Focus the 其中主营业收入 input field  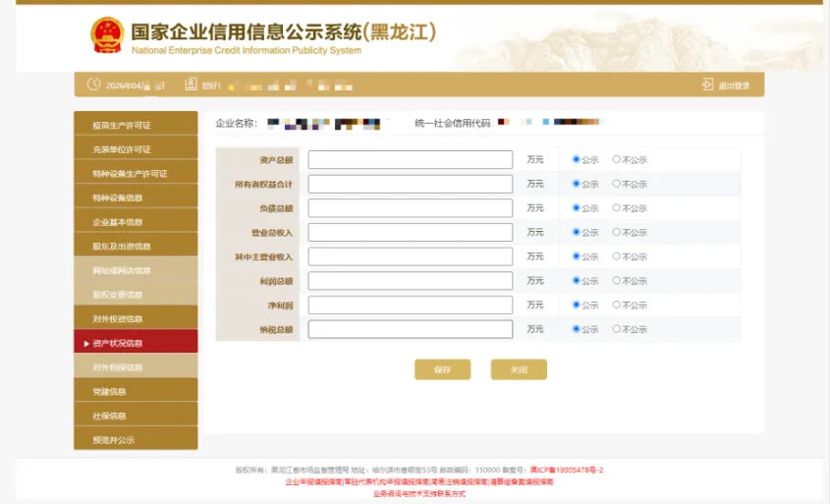coord(411,256)
